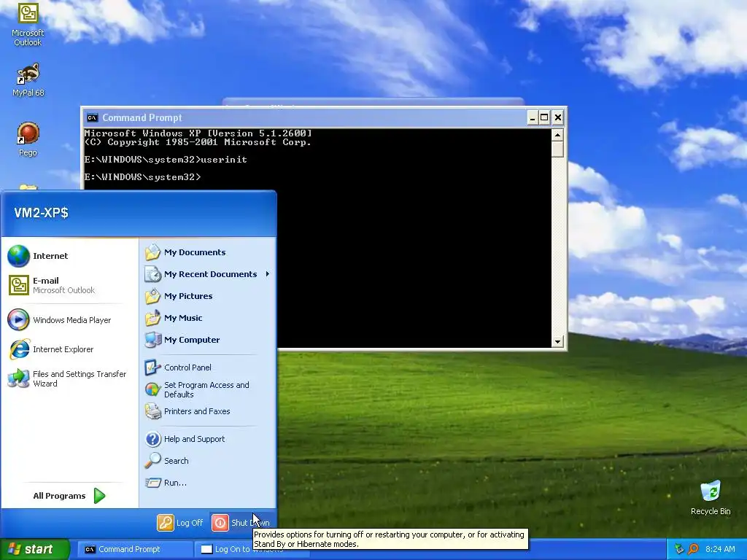Click the Log Off button
This screenshot has height=560, width=747.
pyautogui.click(x=180, y=522)
